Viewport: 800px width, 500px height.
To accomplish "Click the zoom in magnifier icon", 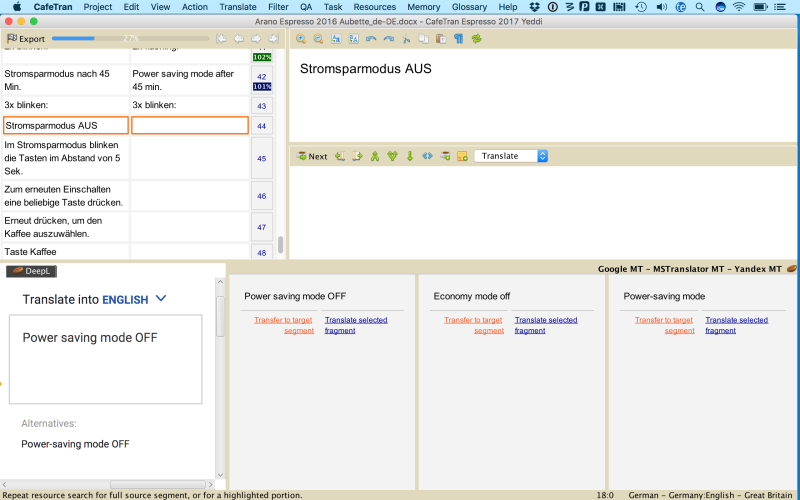I will [301, 39].
